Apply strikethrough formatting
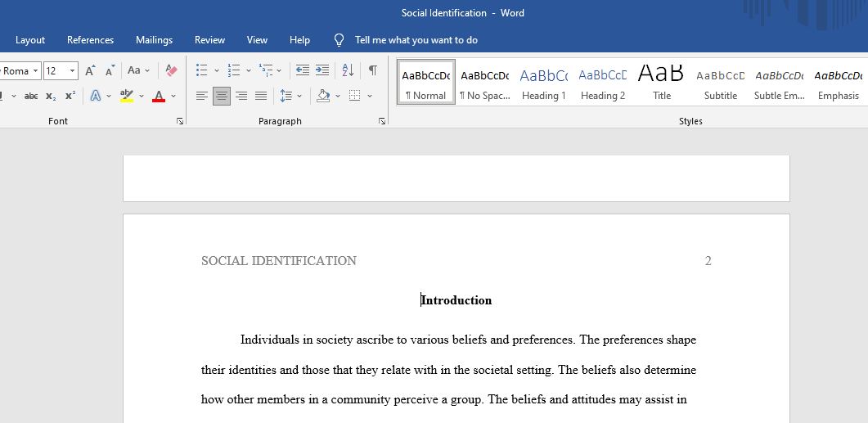The height and width of the screenshot is (423, 868). pos(31,96)
